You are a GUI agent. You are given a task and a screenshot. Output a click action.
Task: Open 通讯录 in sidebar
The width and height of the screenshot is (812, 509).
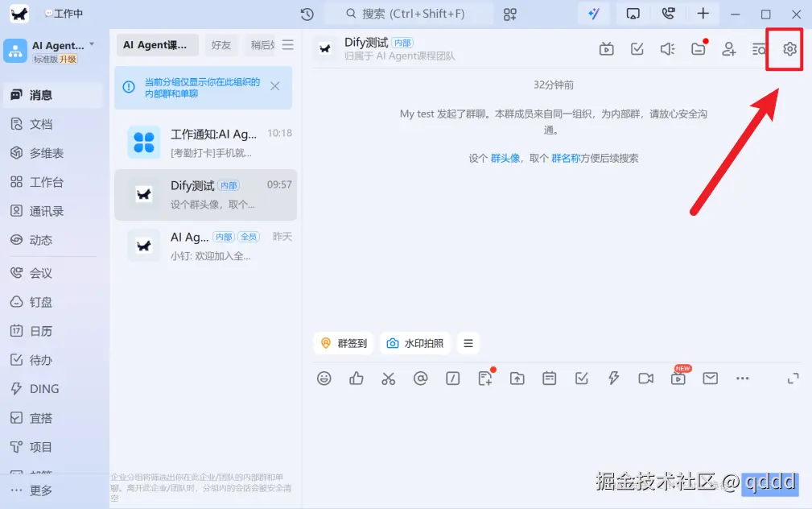(53, 211)
